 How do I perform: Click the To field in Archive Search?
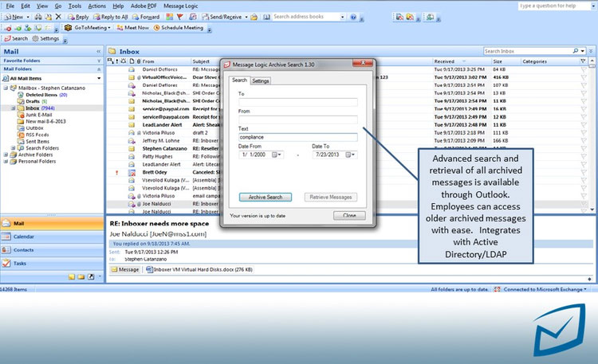[298, 102]
